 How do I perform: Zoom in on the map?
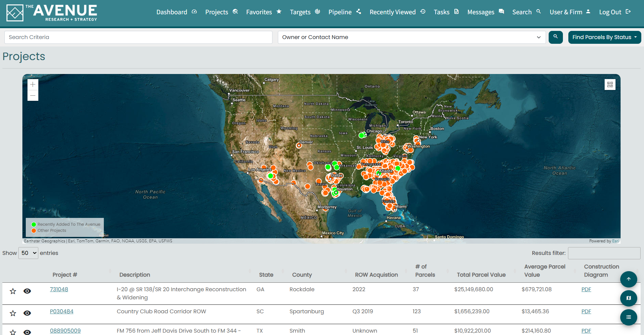[x=33, y=85]
